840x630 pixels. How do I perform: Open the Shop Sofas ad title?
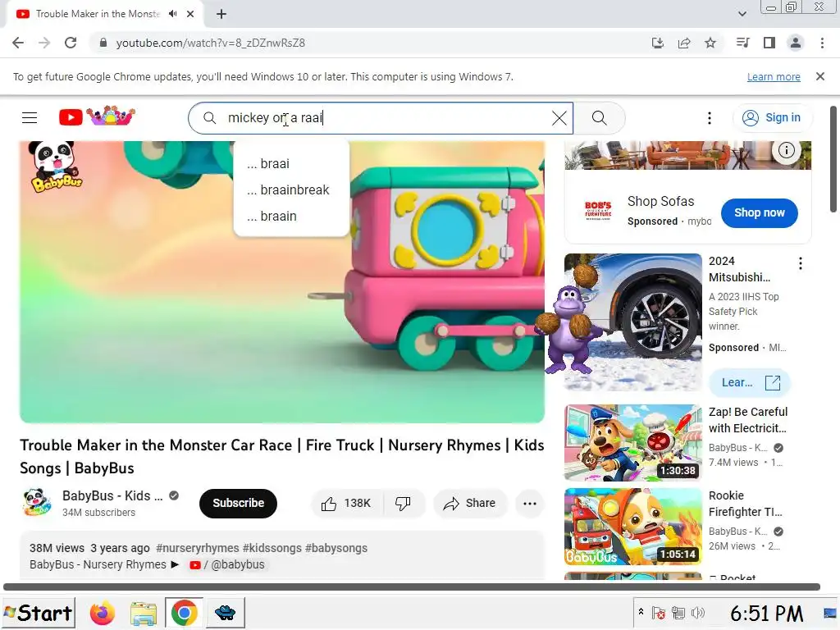(x=660, y=202)
